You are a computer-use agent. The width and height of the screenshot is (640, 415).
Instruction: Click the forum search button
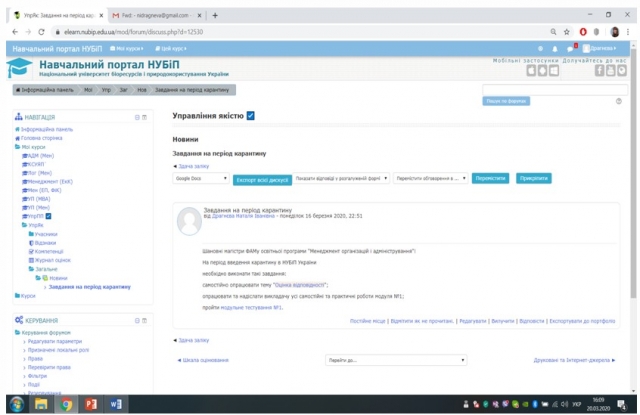coord(506,101)
